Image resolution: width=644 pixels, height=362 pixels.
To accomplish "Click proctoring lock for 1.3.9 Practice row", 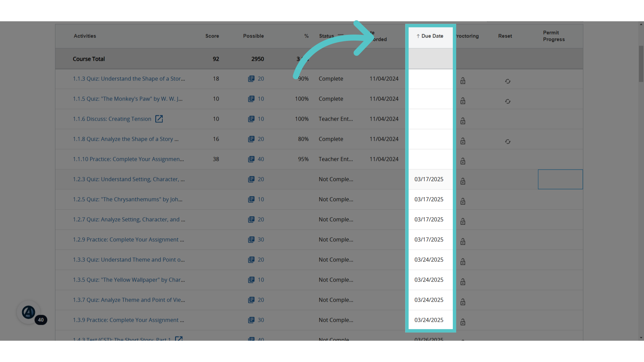I will tap(463, 322).
